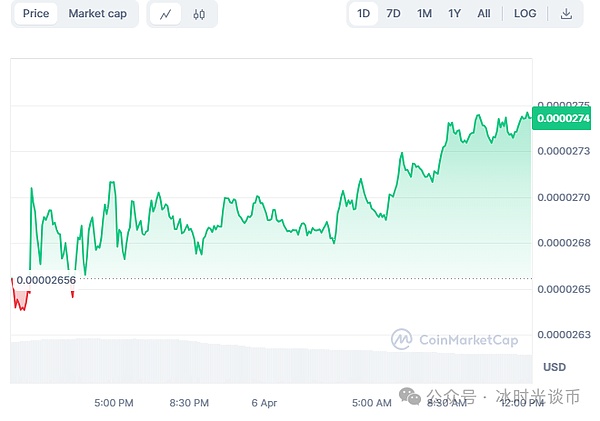Switch to line chart view icon
The image size is (600, 421).
(x=166, y=14)
